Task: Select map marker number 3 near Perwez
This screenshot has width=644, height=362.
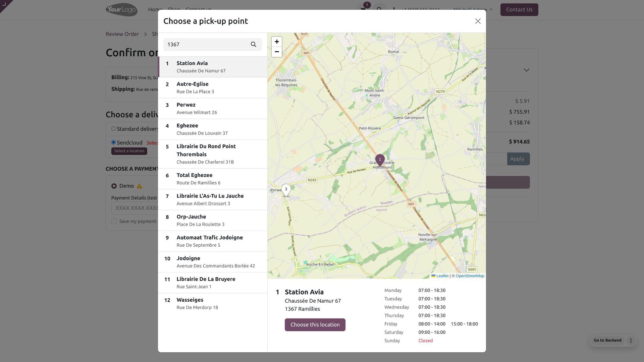Action: (x=286, y=190)
